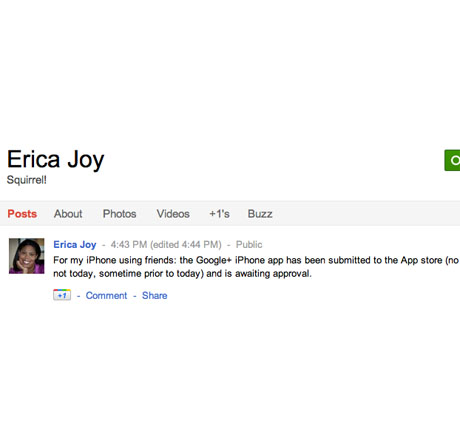Click the +1 button under the post
The height and width of the screenshot is (447, 460).
(x=62, y=295)
